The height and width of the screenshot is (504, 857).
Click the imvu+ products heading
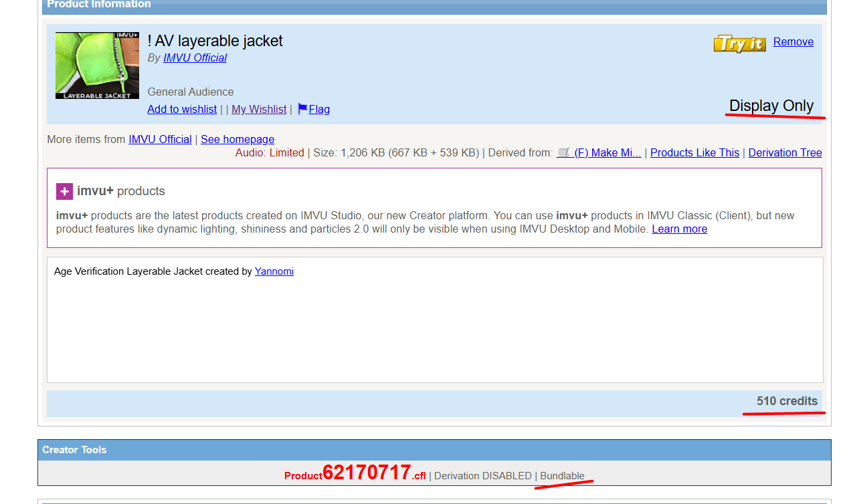point(120,191)
